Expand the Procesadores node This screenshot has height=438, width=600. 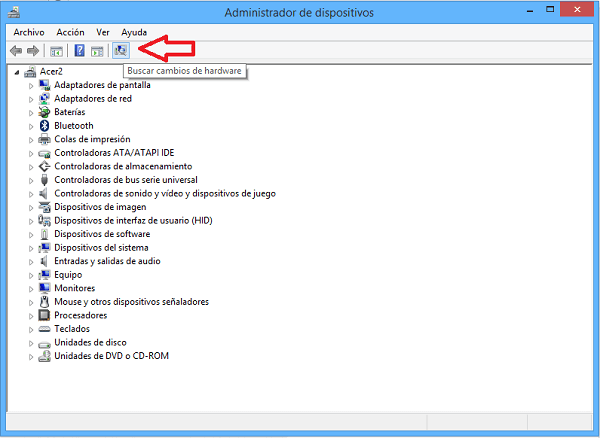tap(31, 315)
